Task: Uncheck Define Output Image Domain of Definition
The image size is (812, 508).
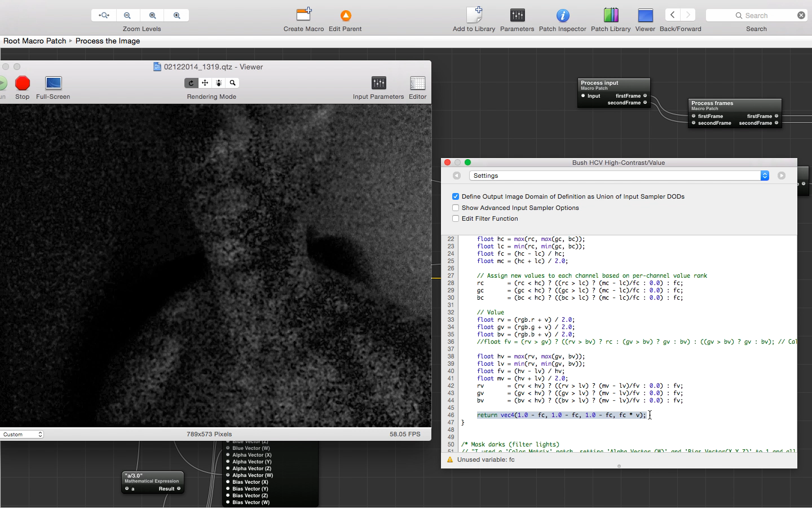Action: pos(456,196)
